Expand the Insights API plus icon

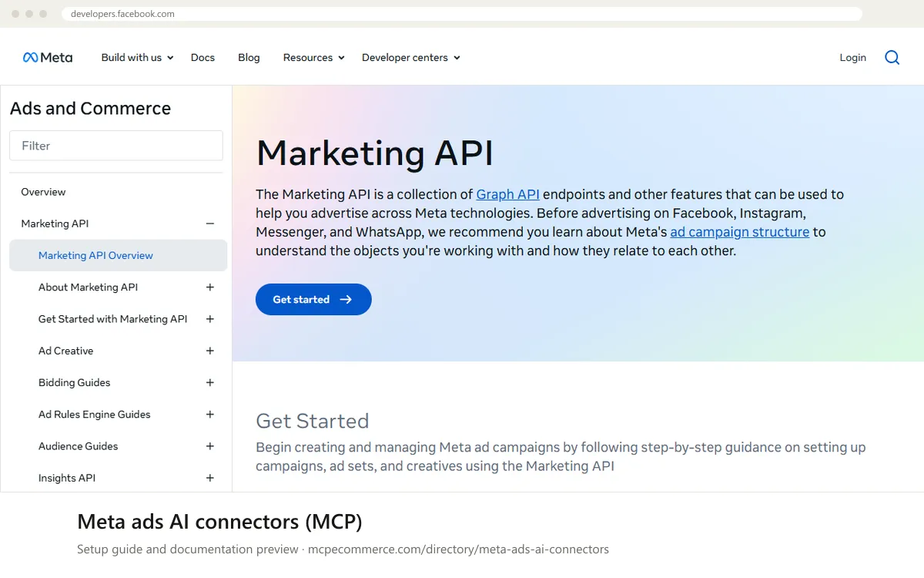[209, 478]
